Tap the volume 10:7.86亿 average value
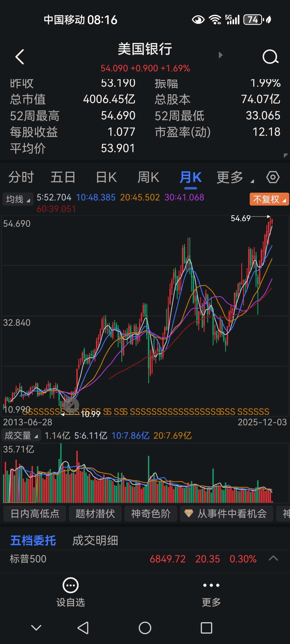 tap(130, 435)
